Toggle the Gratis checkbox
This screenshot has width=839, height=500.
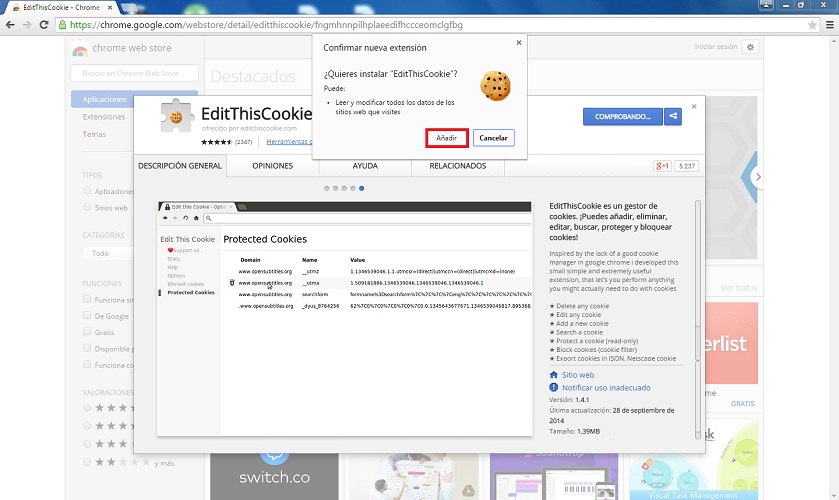pos(87,332)
